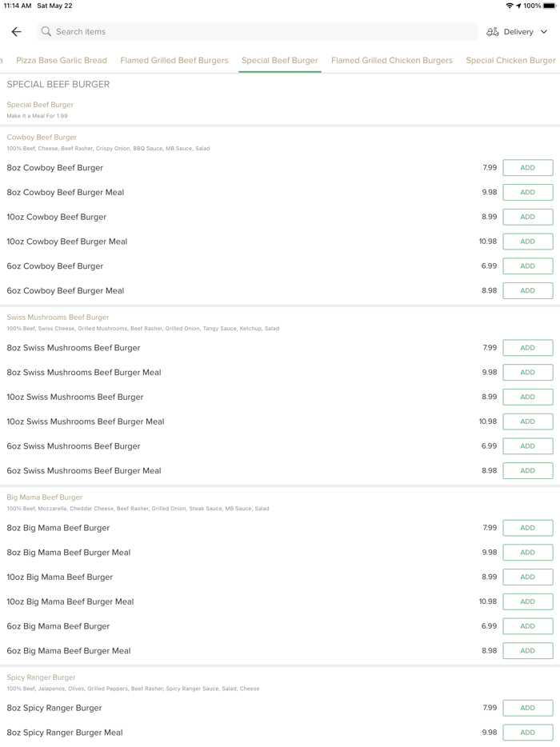
Task: Add 10oz Big Mama Beef Burger
Action: [x=527, y=577]
